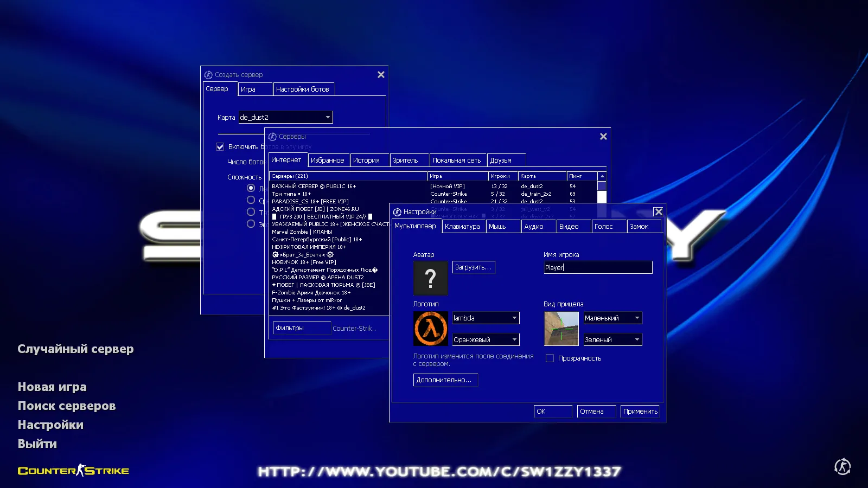Click the Counter-Strike logo in the bottom-left
Viewport: 868px width, 488px height.
[73, 471]
